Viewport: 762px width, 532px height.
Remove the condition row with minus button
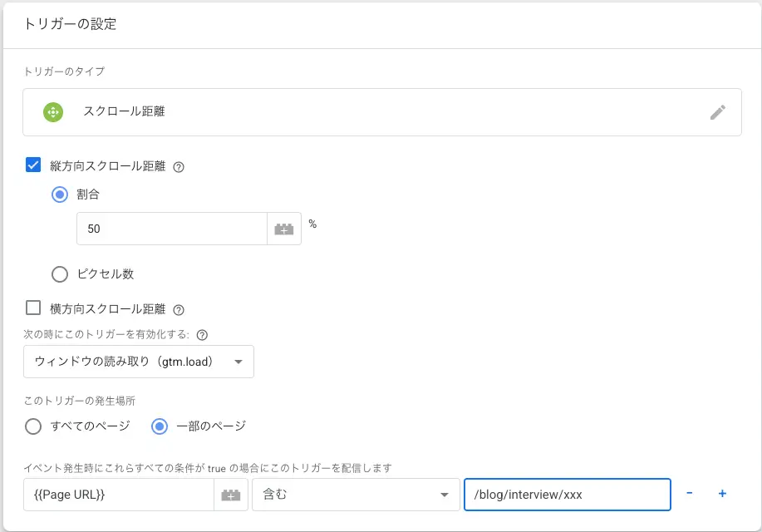(x=690, y=494)
